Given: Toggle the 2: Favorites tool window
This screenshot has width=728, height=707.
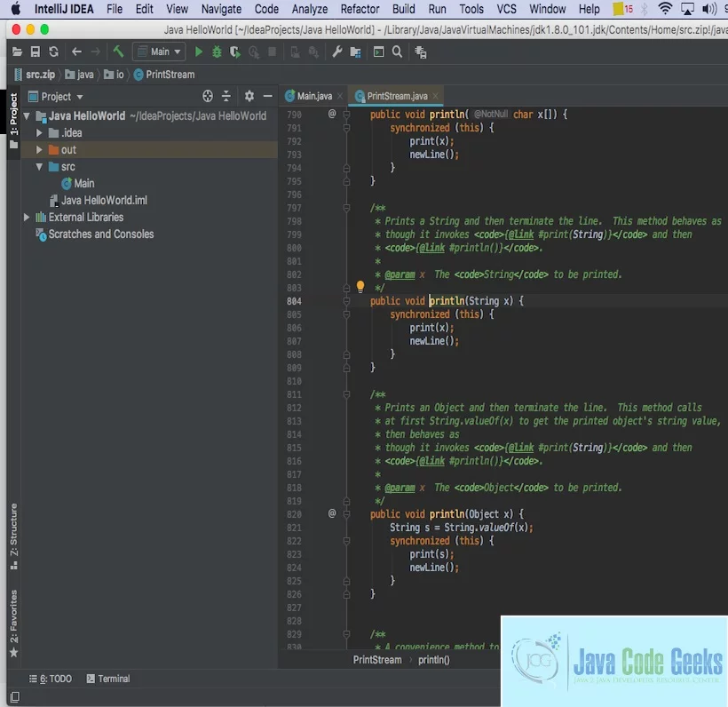Looking at the screenshot, I should (13, 624).
